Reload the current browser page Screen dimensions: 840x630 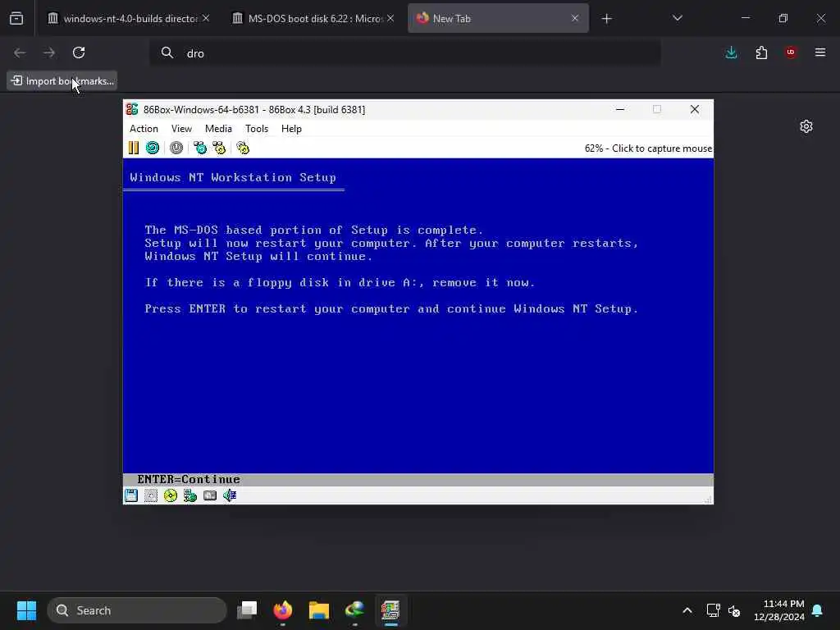[x=79, y=52]
